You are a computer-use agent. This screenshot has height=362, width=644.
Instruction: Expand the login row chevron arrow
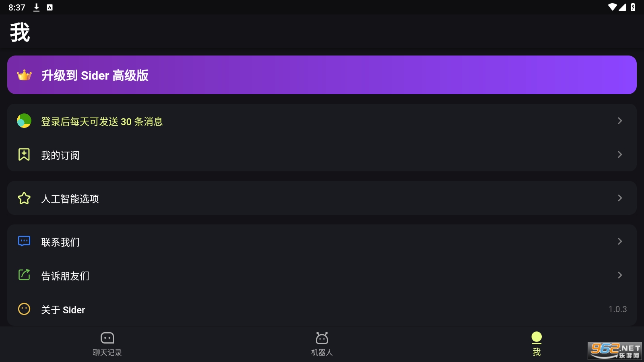pyautogui.click(x=619, y=121)
